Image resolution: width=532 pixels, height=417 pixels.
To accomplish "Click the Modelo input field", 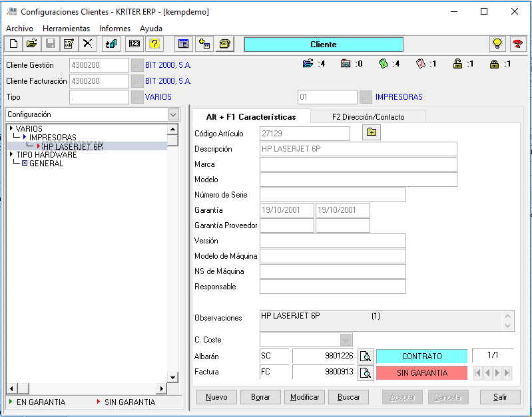I will pyautogui.click(x=358, y=180).
